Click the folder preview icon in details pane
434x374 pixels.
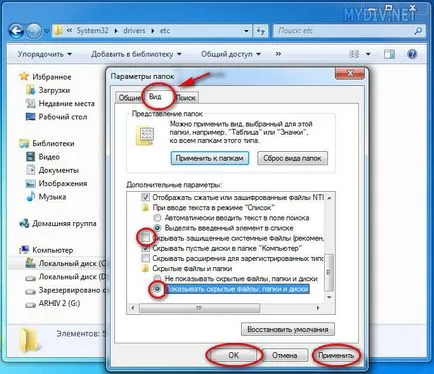(28, 340)
